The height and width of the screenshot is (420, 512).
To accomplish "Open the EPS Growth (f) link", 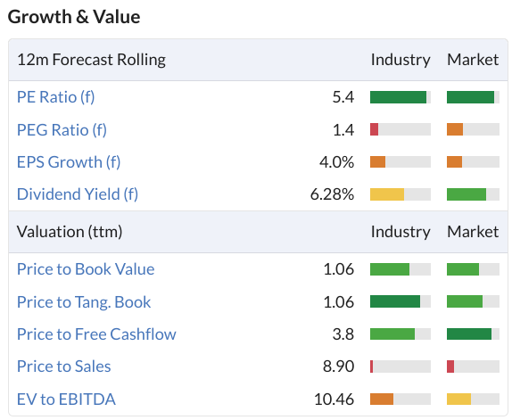I will [69, 162].
